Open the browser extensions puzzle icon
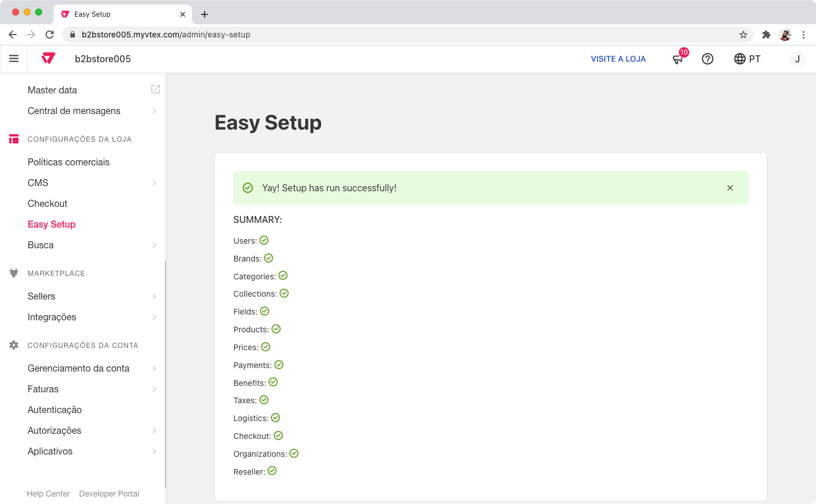The height and width of the screenshot is (504, 816). [766, 35]
